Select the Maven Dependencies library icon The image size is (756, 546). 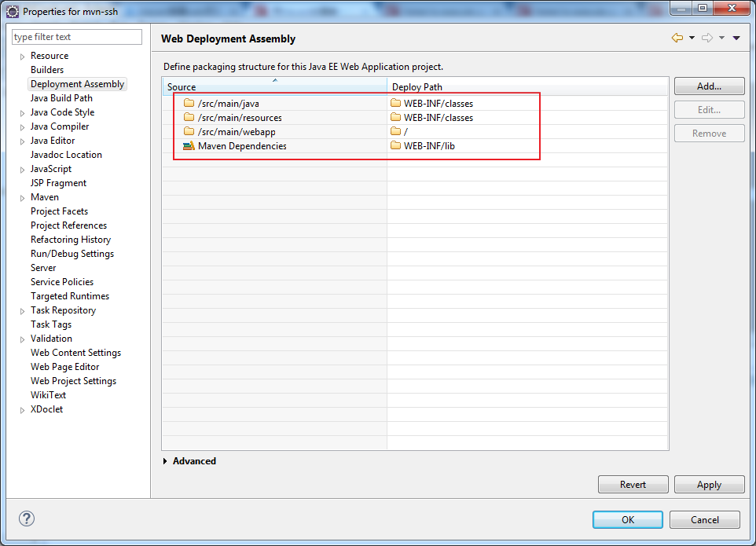pyautogui.click(x=189, y=145)
